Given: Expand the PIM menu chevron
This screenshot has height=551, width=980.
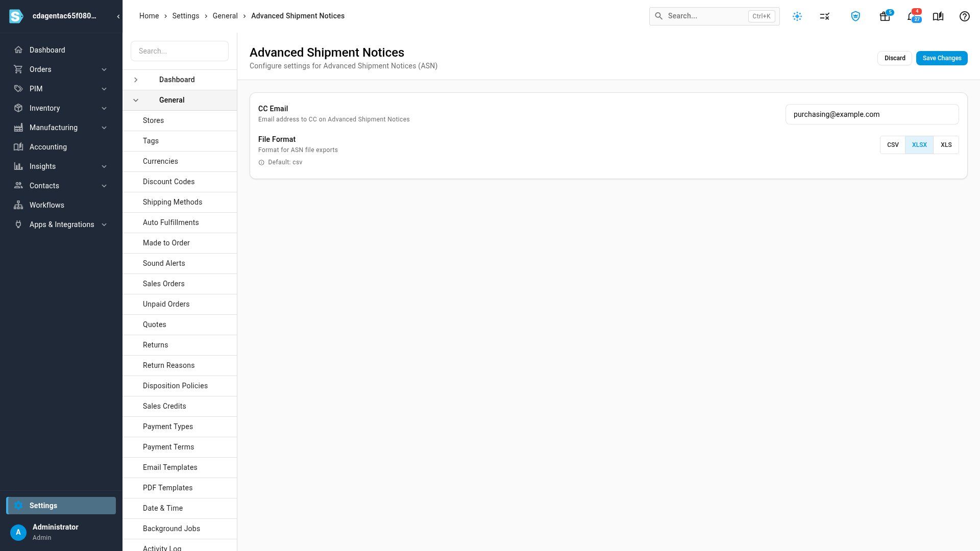Looking at the screenshot, I should 104,89.
